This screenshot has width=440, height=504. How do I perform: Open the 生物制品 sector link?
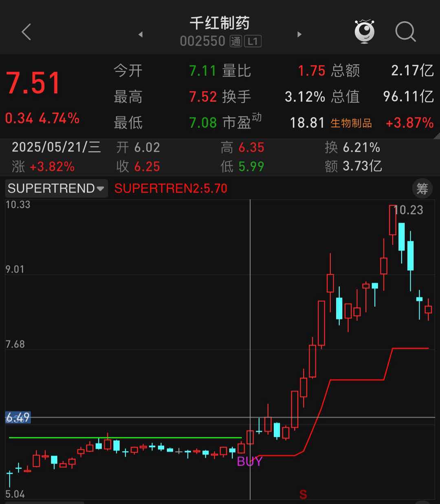(351, 123)
